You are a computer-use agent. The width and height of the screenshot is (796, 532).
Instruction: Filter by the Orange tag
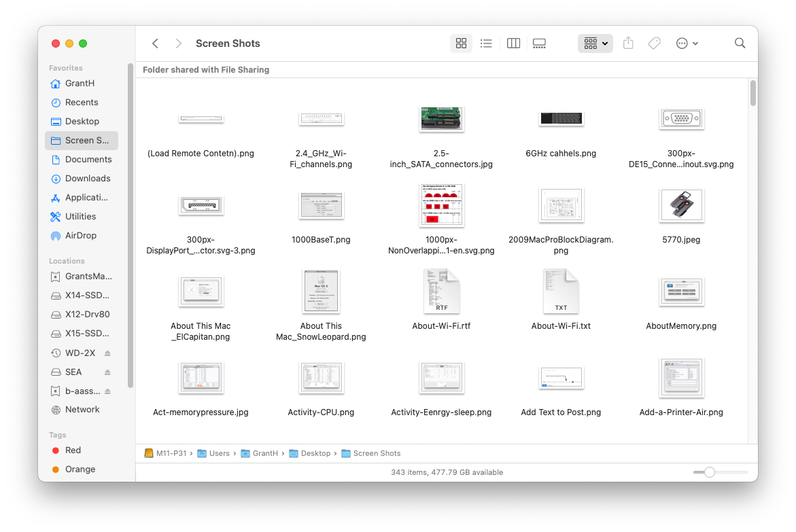(81, 469)
